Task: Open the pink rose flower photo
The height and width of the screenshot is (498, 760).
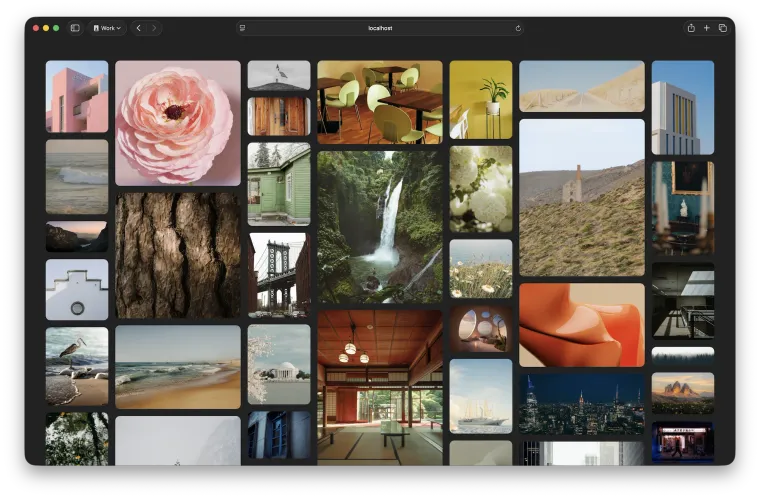Action: (178, 123)
